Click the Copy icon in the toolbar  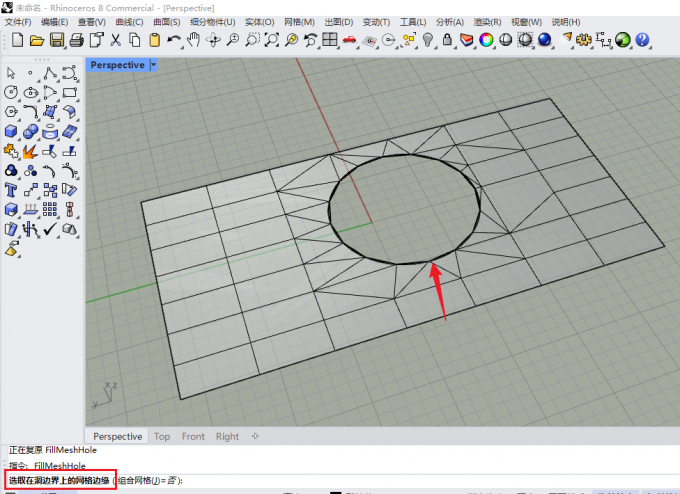135,40
